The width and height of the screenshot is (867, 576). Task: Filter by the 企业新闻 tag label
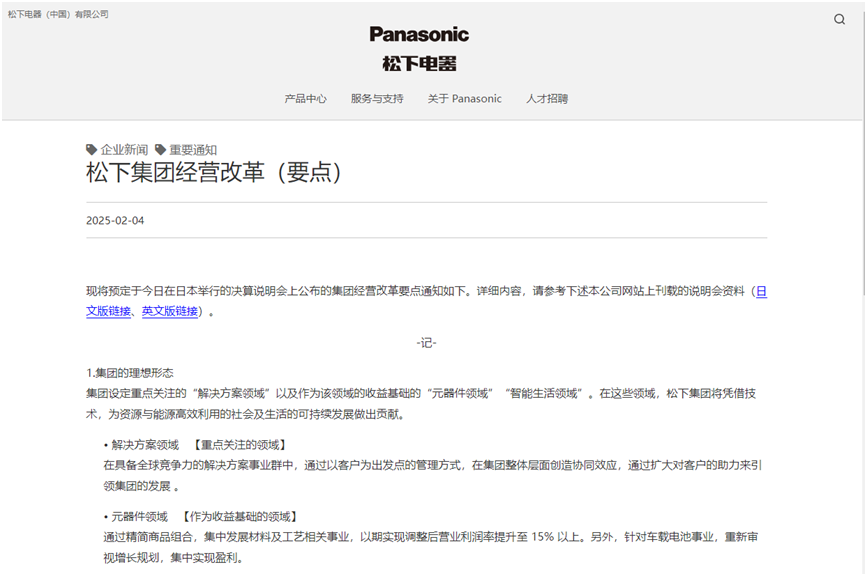pyautogui.click(x=124, y=150)
